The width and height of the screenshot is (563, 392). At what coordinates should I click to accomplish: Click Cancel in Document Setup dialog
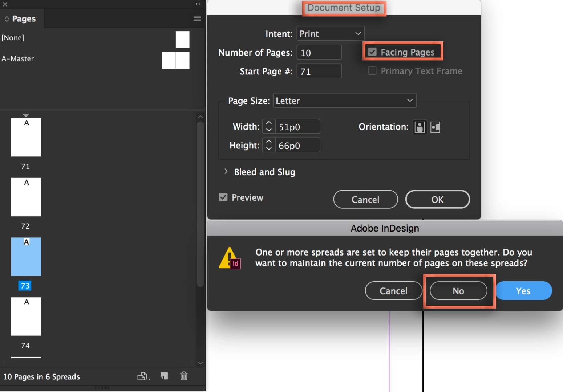pos(365,199)
